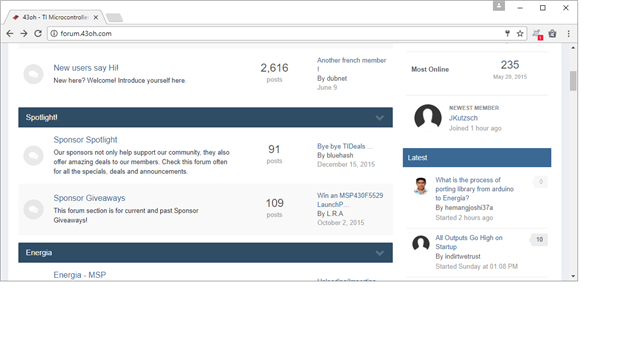This screenshot has height=362, width=619.
Task: Click the Most Online 235 figure
Action: pyautogui.click(x=510, y=65)
